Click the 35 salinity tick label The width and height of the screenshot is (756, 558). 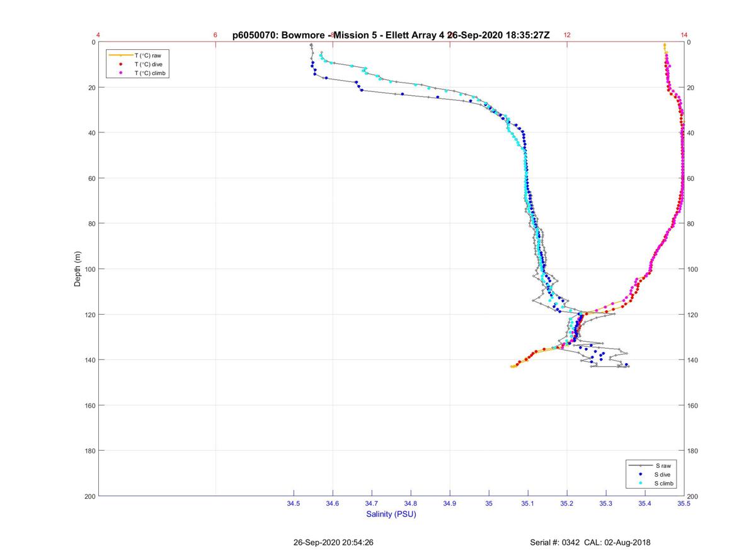click(x=489, y=504)
